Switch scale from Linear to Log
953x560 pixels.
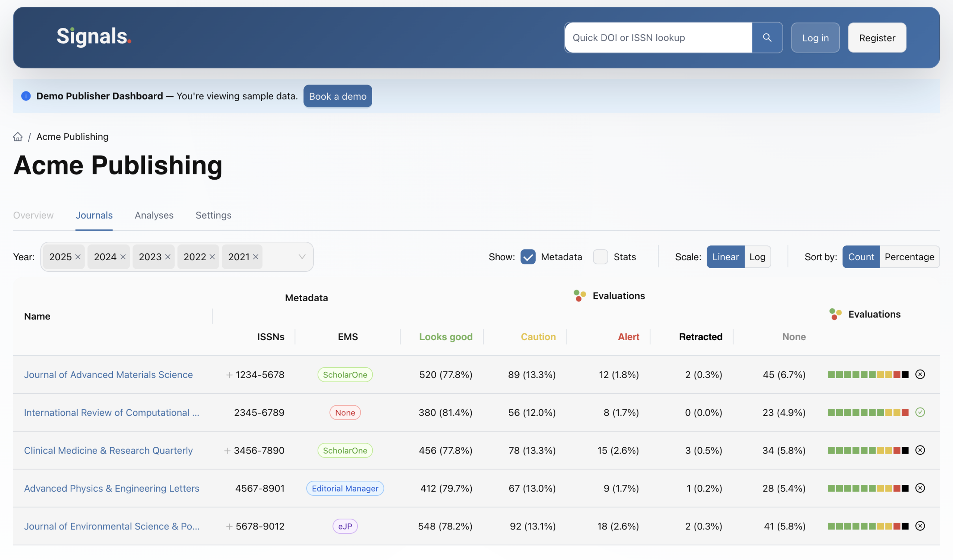click(758, 257)
